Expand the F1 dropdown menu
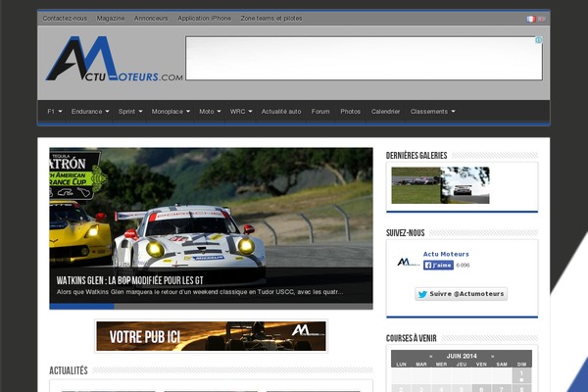 (x=54, y=112)
